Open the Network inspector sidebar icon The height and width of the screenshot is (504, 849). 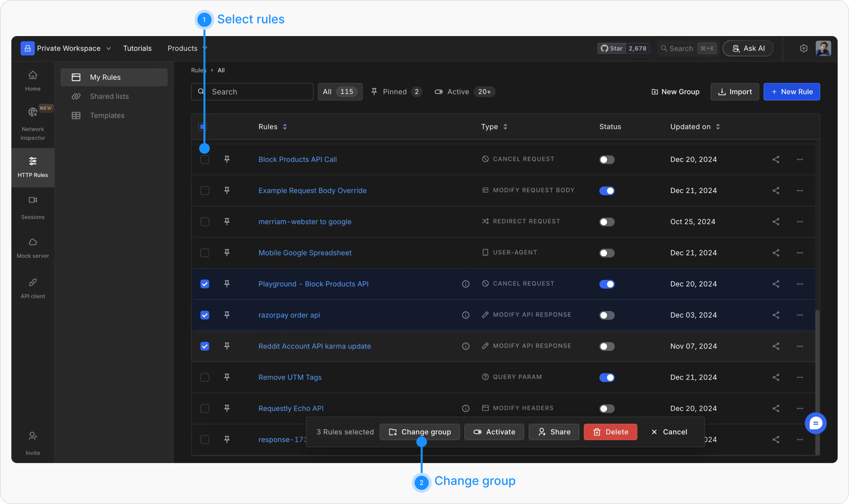click(x=33, y=112)
